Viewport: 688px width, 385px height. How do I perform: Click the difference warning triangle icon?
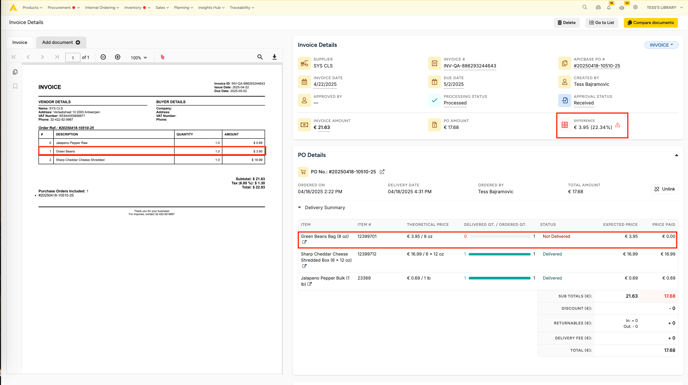pos(618,125)
